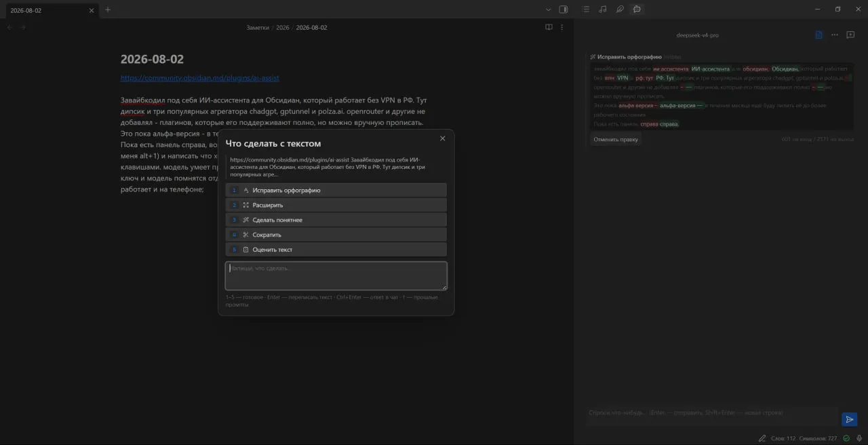This screenshot has width=868, height=445.
Task: Open the outline list panel icon
Action: coord(586,9)
